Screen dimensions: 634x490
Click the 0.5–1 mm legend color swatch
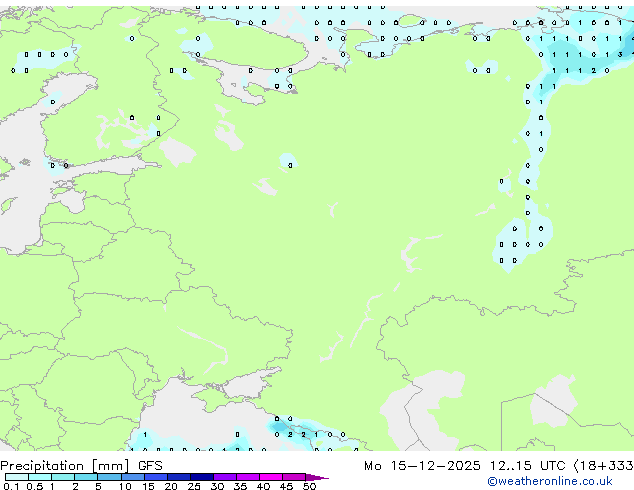pyautogui.click(x=40, y=477)
